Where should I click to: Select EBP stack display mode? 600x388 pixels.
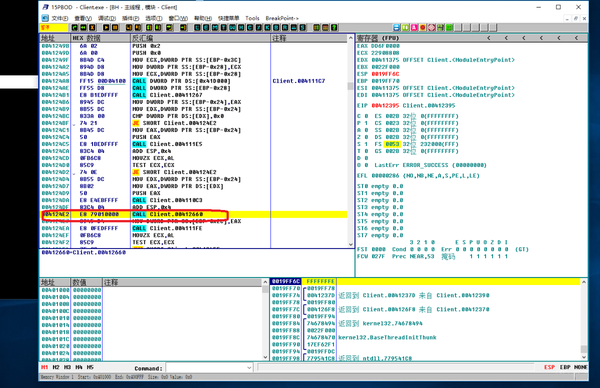(565, 367)
